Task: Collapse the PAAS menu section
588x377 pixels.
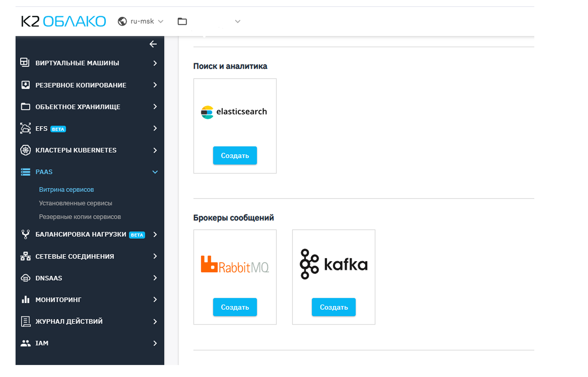Action: pos(155,172)
